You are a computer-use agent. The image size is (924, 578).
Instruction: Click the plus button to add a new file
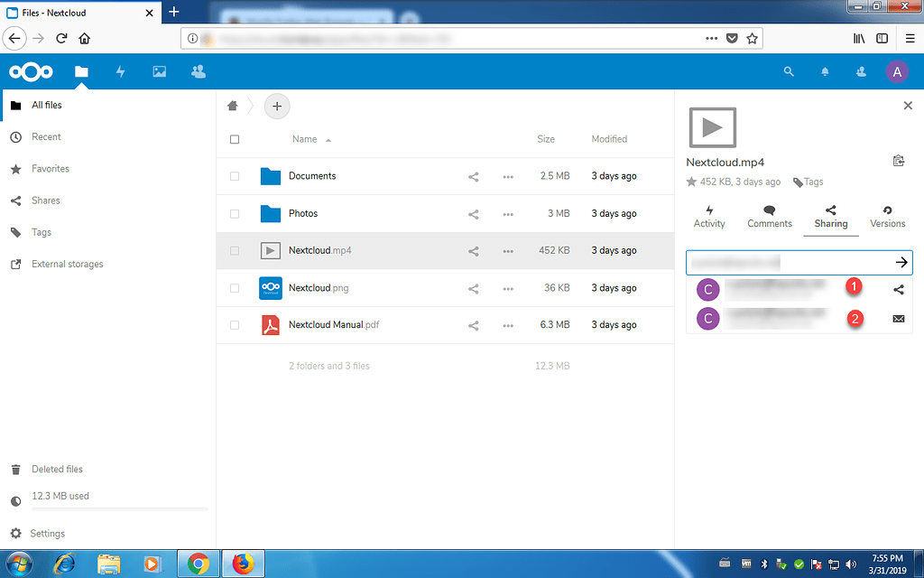[x=277, y=106]
